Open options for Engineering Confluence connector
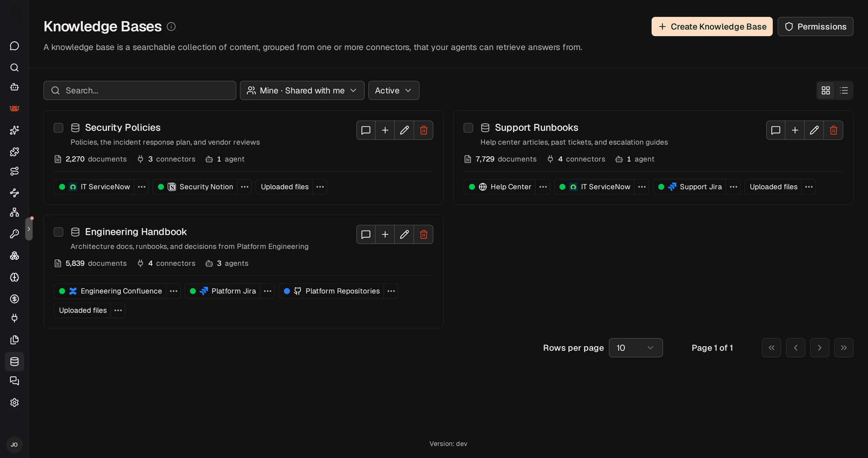 click(174, 291)
